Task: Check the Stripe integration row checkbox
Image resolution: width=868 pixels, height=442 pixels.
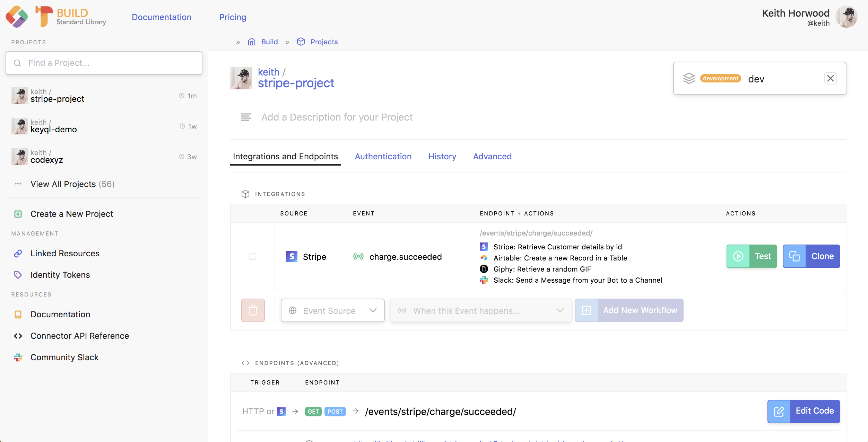Action: [x=253, y=256]
